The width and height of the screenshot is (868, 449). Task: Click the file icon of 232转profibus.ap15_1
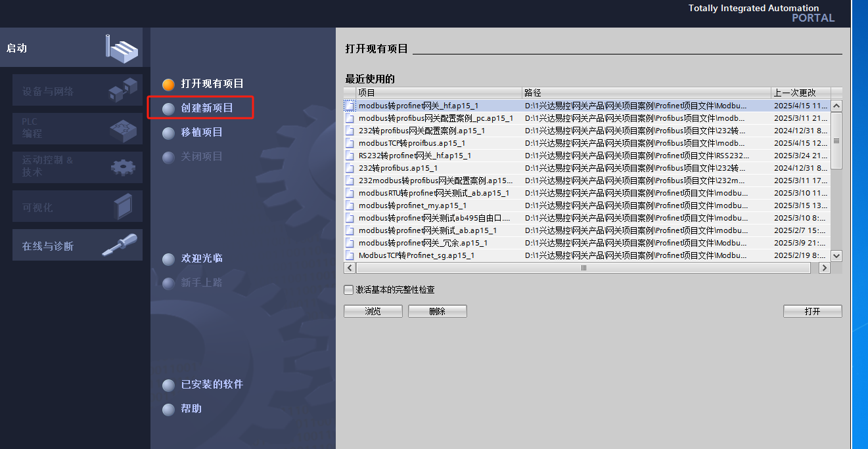tap(350, 168)
